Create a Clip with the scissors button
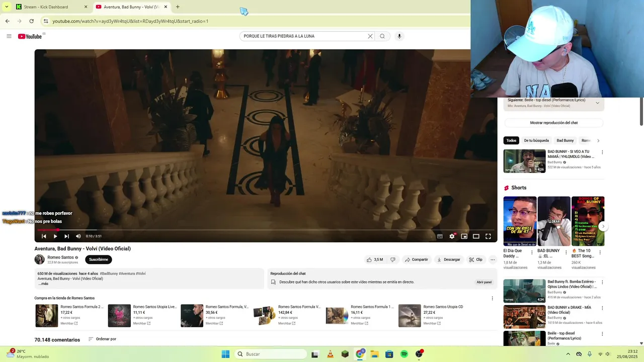The width and height of the screenshot is (644, 362). click(x=476, y=259)
